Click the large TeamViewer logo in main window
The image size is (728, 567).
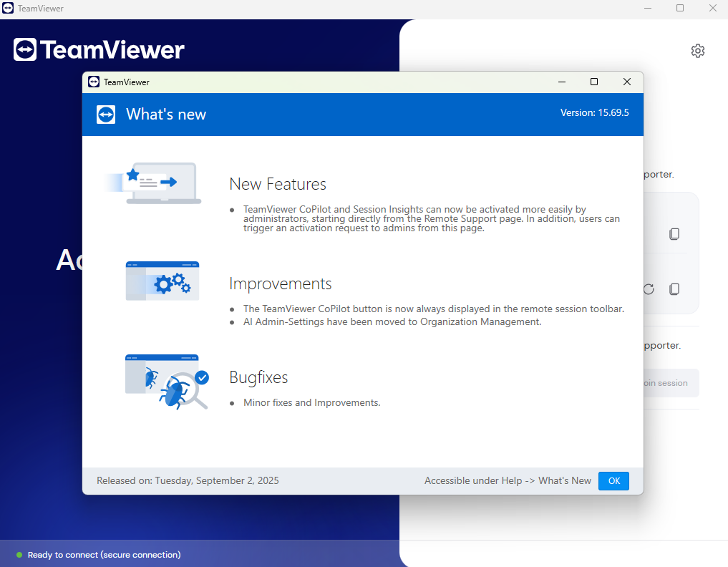99,49
